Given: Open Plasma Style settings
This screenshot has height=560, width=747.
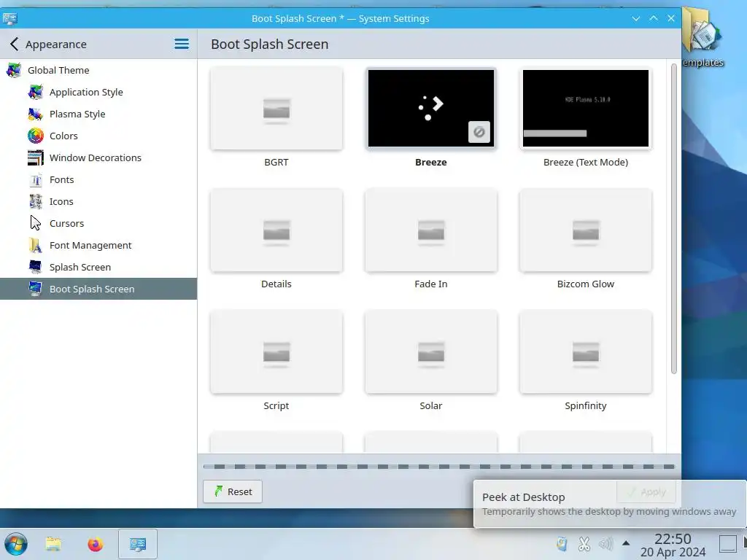Looking at the screenshot, I should pos(98,114).
